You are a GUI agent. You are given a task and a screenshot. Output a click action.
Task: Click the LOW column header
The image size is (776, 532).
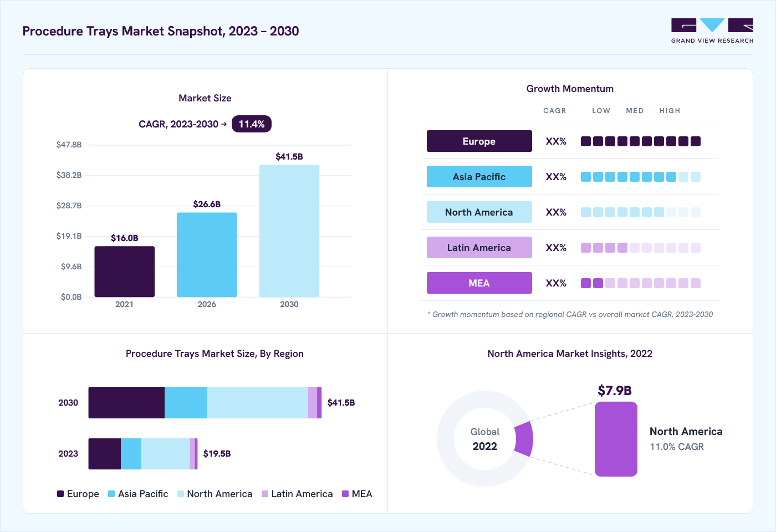[x=601, y=111]
